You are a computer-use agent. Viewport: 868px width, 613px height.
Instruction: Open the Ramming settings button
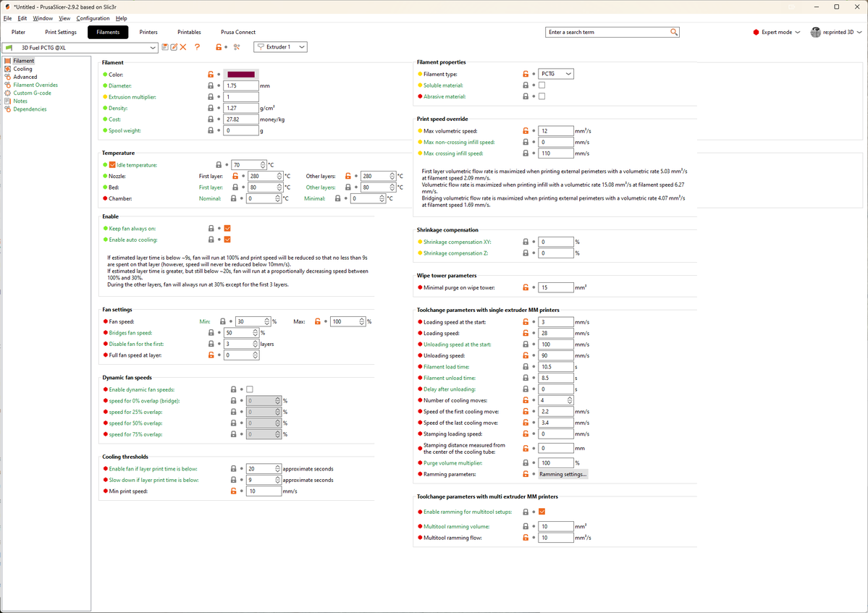pos(562,474)
